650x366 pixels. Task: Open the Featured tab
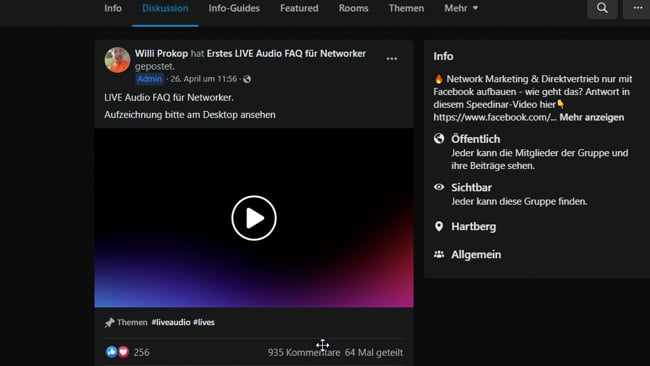[x=299, y=8]
